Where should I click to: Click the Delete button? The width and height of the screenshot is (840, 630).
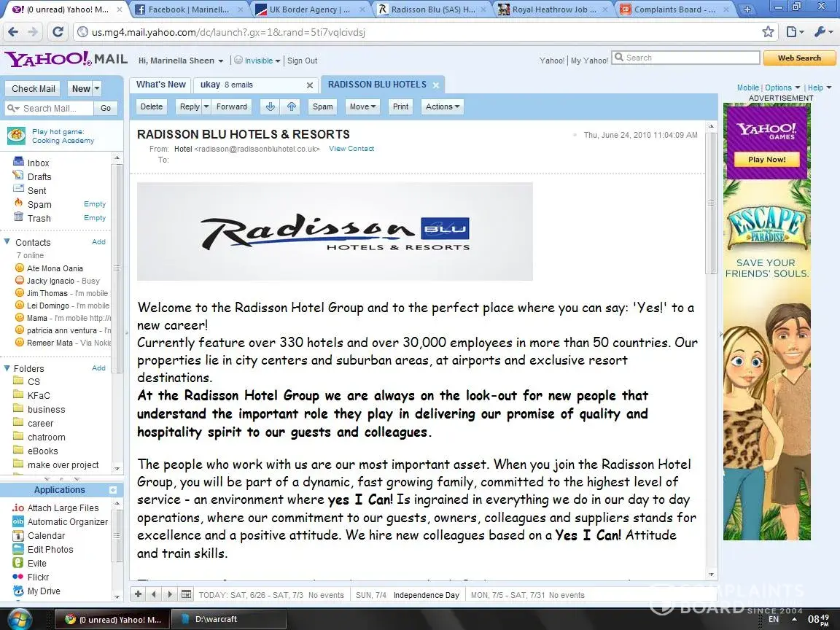(152, 106)
